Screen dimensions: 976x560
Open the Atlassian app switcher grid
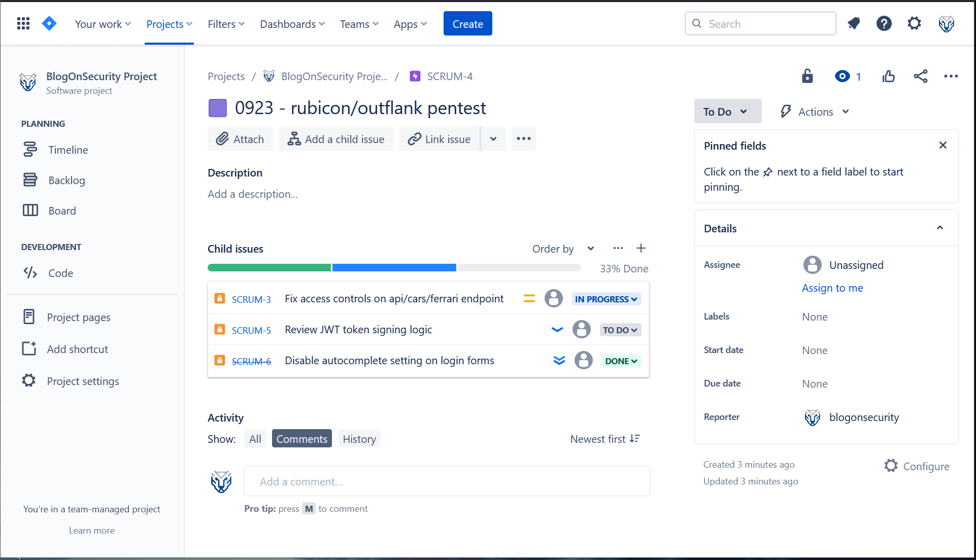click(23, 23)
